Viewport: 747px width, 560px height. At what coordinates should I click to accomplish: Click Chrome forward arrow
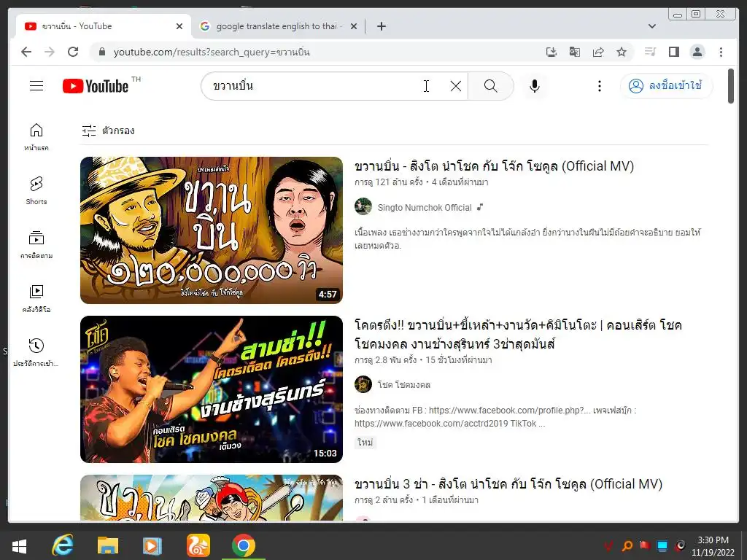click(50, 52)
